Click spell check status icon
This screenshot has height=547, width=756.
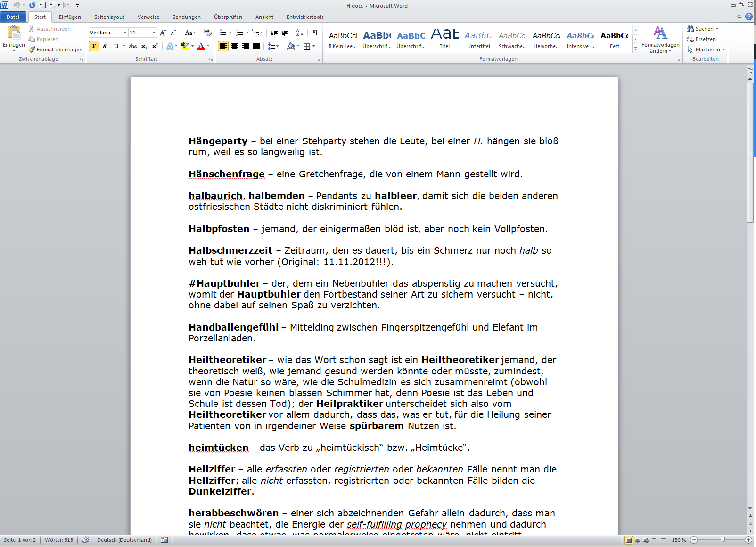tap(85, 540)
